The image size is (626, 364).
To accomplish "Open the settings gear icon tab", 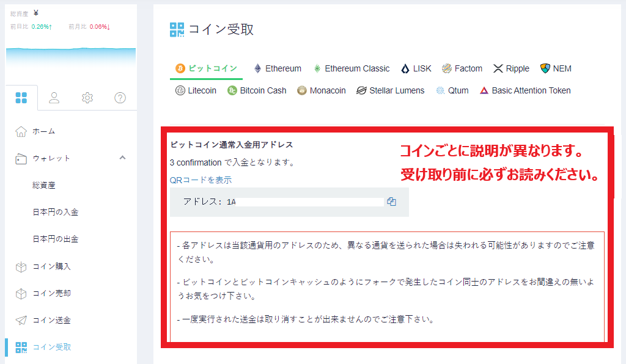I will (87, 98).
